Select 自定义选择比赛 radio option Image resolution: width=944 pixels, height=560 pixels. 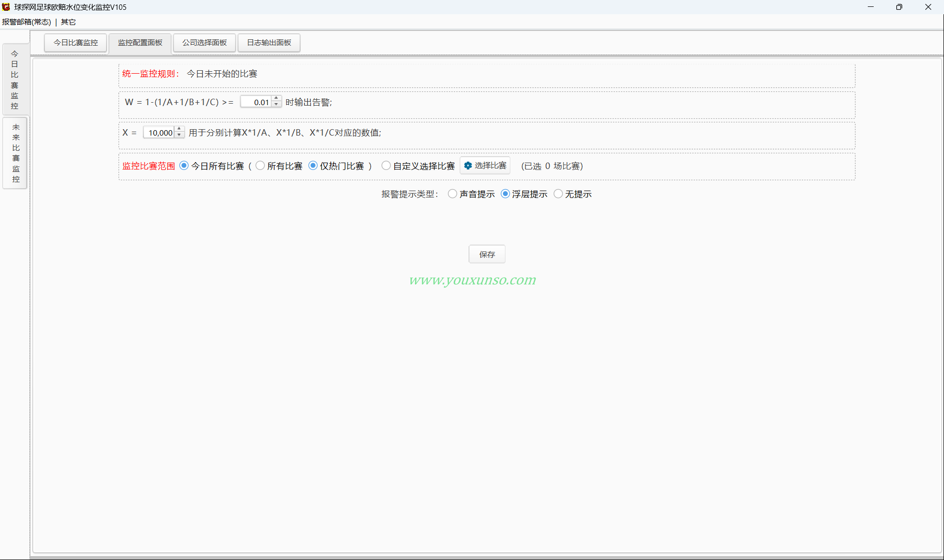386,166
